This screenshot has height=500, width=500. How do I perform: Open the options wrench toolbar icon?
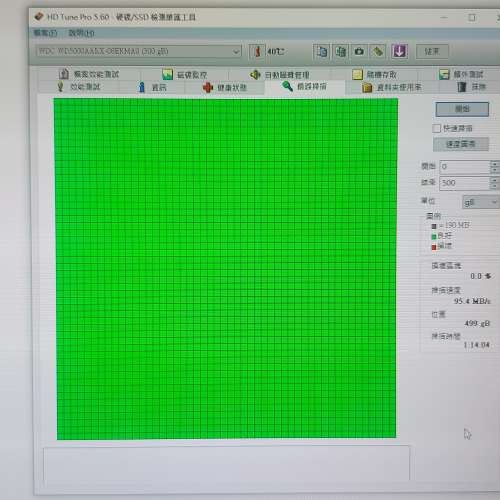pyautogui.click(x=378, y=52)
